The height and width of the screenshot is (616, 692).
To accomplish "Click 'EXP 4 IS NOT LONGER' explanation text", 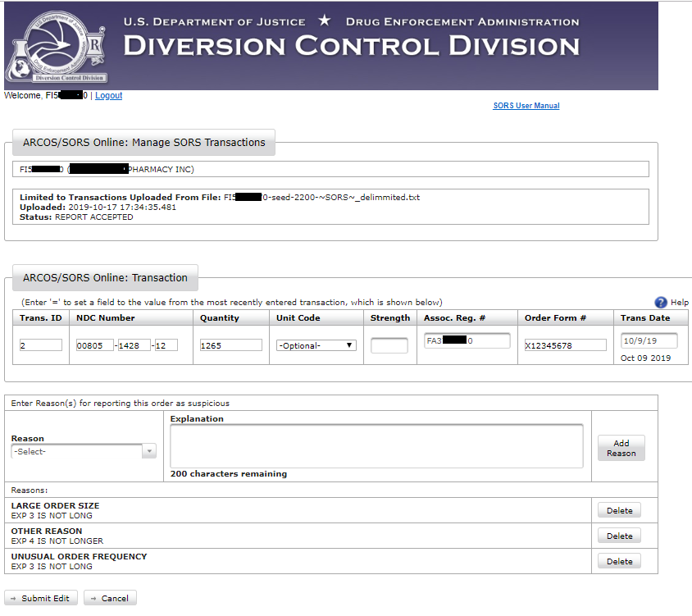I will [x=57, y=541].
